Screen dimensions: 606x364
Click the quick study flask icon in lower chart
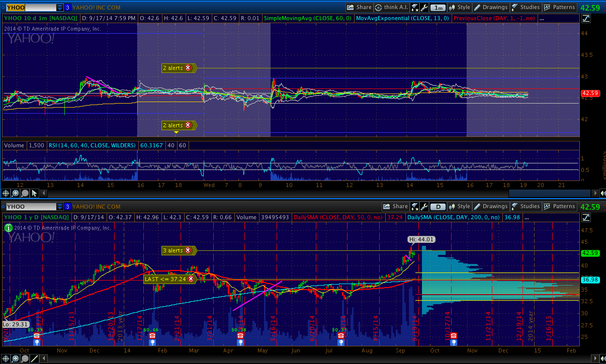click(415, 207)
